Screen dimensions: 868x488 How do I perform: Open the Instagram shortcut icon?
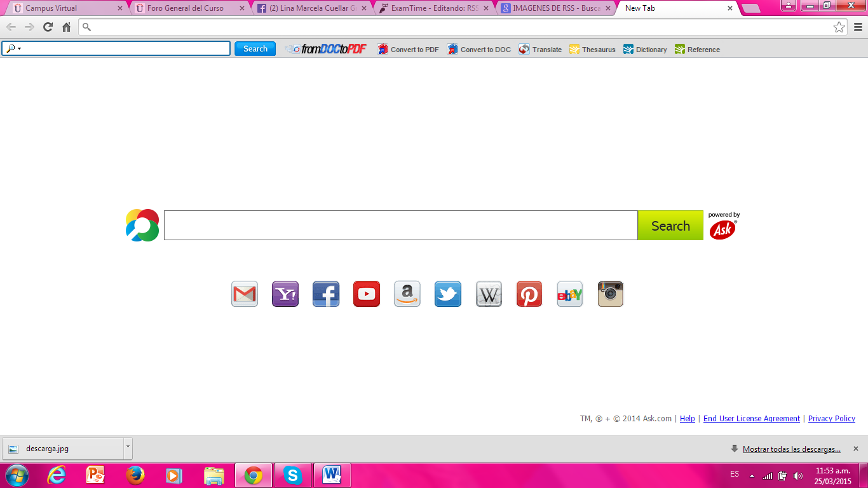pos(611,294)
